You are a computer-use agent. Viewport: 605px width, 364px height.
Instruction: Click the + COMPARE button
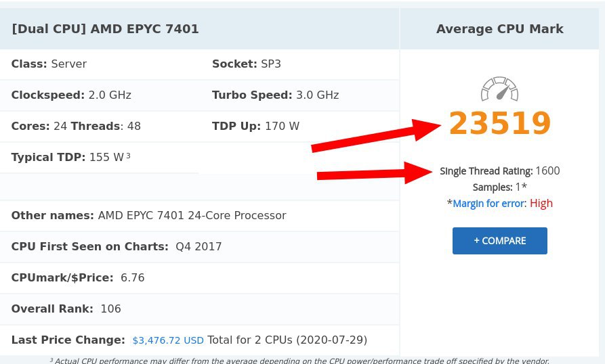(x=500, y=241)
